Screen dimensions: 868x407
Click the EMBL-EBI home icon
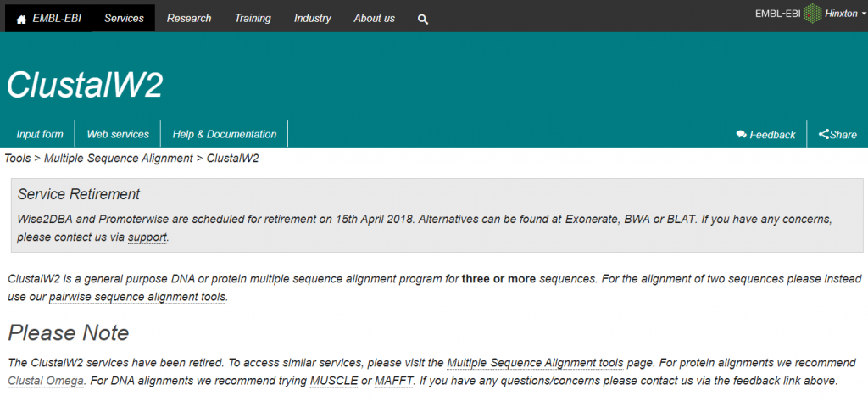(21, 19)
